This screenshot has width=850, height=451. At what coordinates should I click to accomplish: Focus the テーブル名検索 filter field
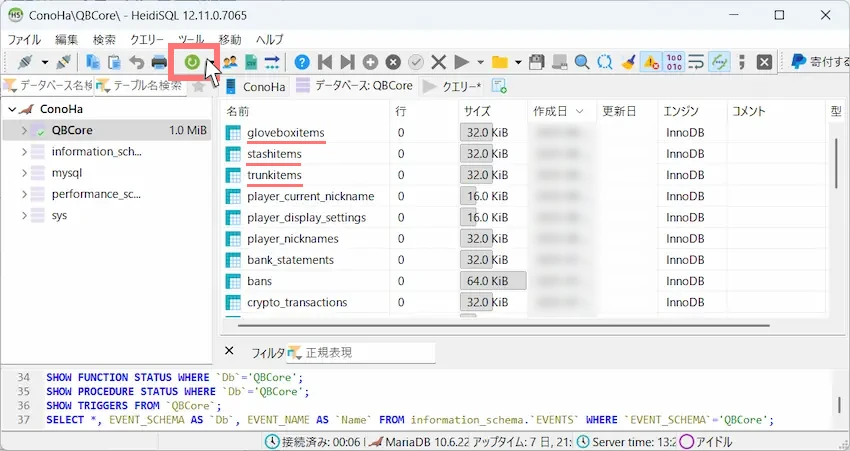[141, 86]
